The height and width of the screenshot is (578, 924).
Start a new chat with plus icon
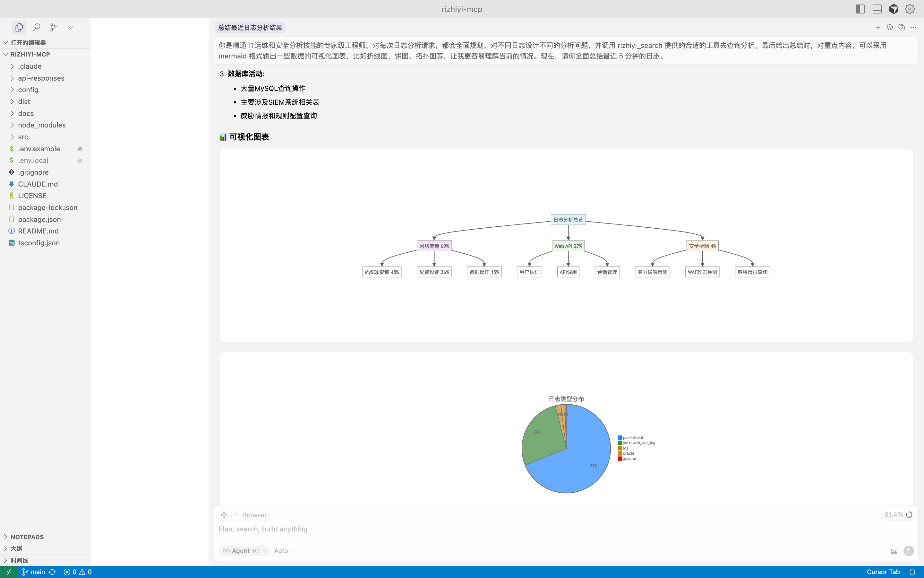(x=878, y=27)
